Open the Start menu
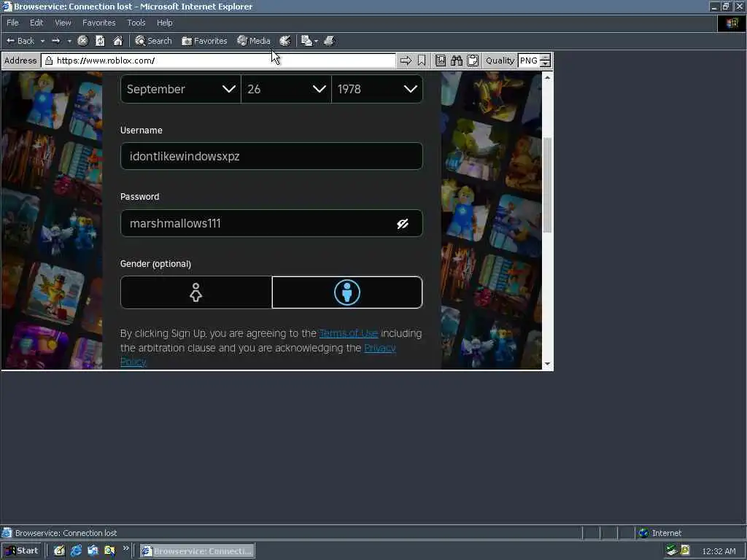The width and height of the screenshot is (747, 560). click(x=23, y=551)
